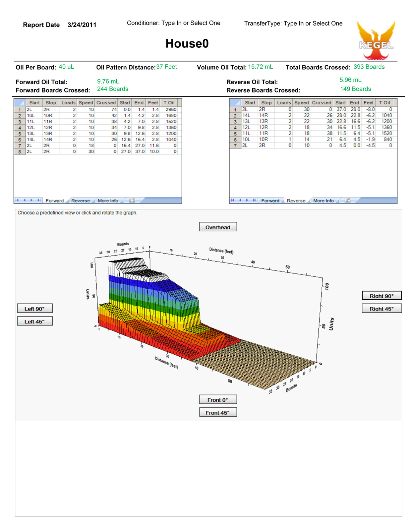Open Reverse tab in left table
The height and width of the screenshot is (532, 411).
pyautogui.click(x=81, y=201)
